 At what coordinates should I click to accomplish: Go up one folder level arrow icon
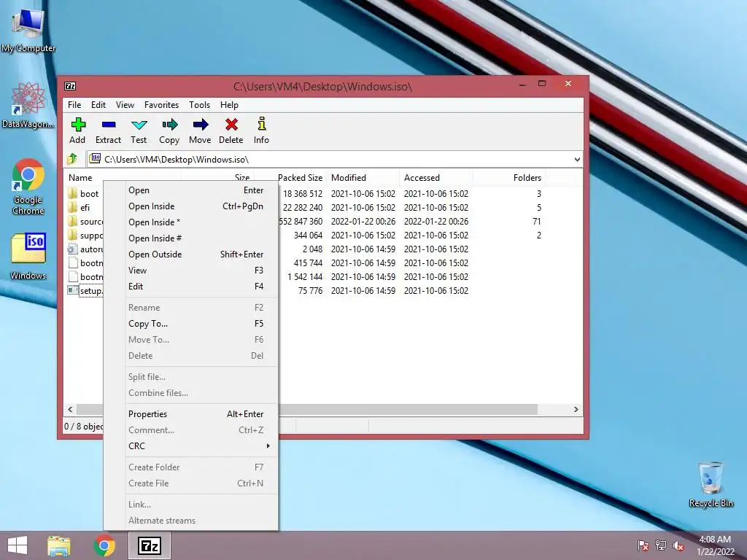[x=72, y=158]
